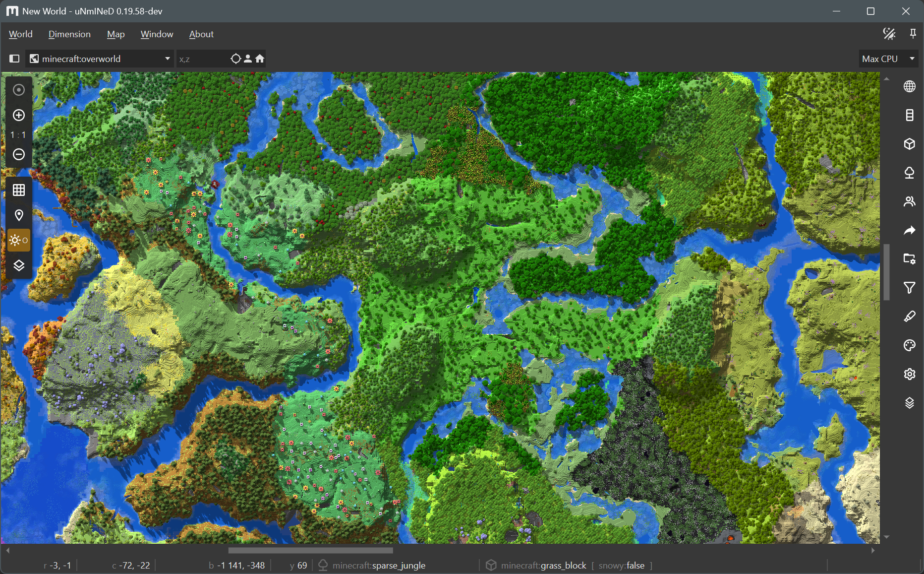
Task: Go to the player location icon
Action: 248,59
